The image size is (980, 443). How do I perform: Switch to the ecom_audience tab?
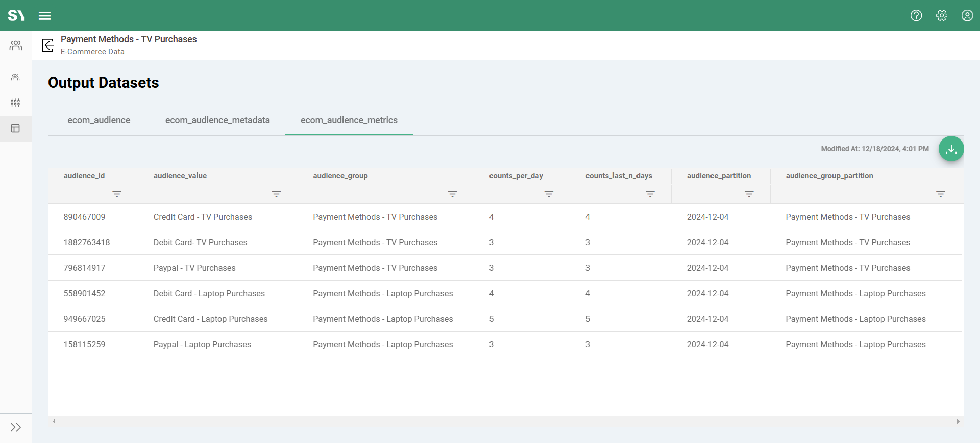pos(99,120)
